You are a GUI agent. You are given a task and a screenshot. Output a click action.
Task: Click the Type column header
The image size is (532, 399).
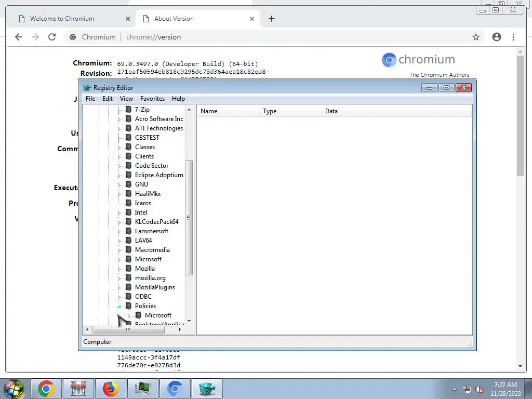(x=291, y=111)
